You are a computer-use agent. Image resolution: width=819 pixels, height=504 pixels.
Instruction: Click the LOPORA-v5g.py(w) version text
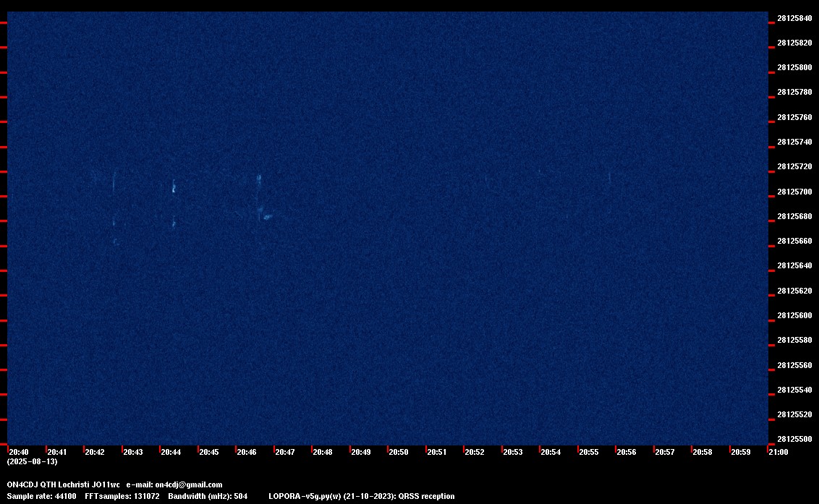[x=304, y=496]
